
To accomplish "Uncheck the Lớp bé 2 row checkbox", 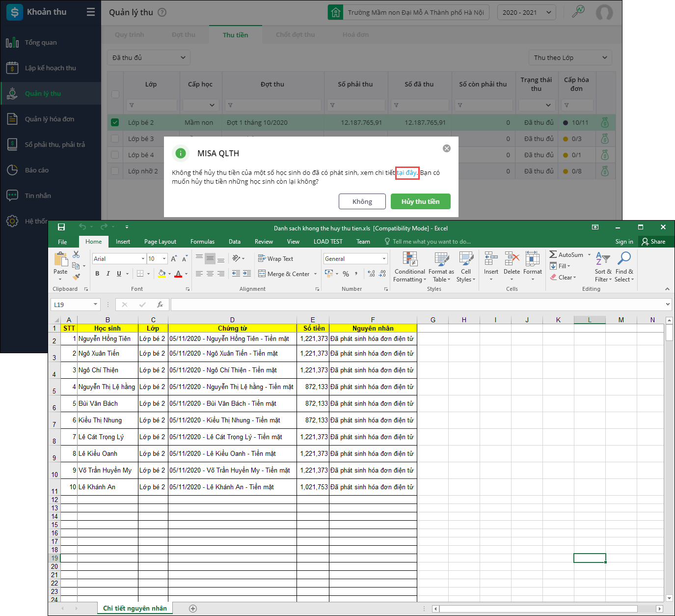I will click(x=115, y=122).
